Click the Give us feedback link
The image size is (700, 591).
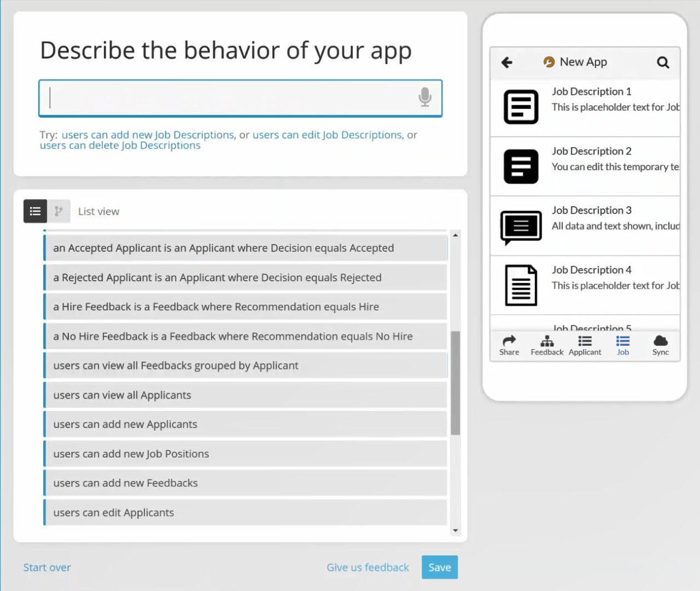pyautogui.click(x=368, y=567)
